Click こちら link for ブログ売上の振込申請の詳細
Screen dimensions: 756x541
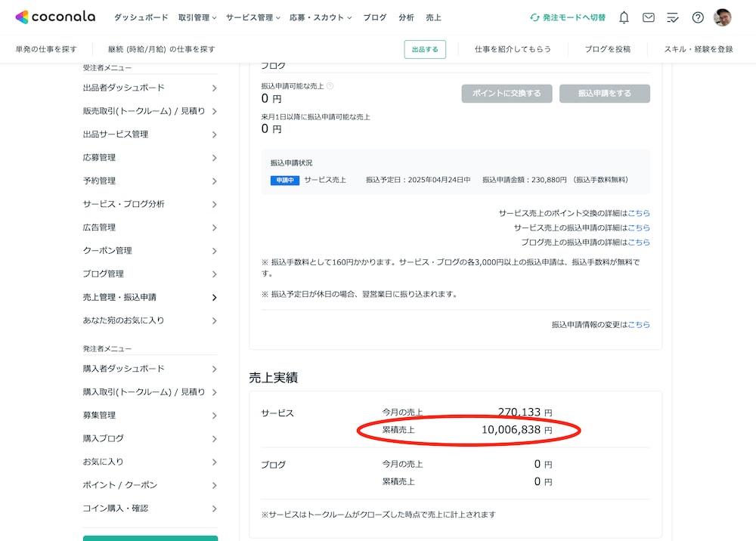639,242
